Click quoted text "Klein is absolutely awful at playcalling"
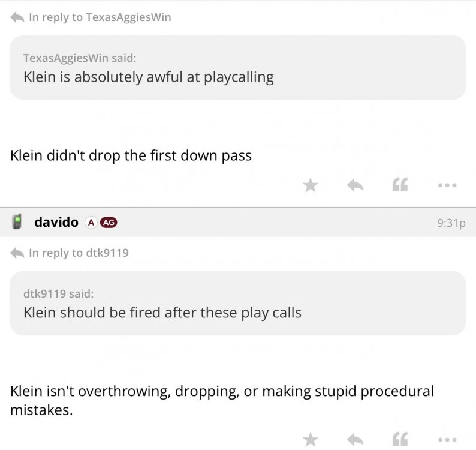This screenshot has width=476, height=450. [x=149, y=77]
